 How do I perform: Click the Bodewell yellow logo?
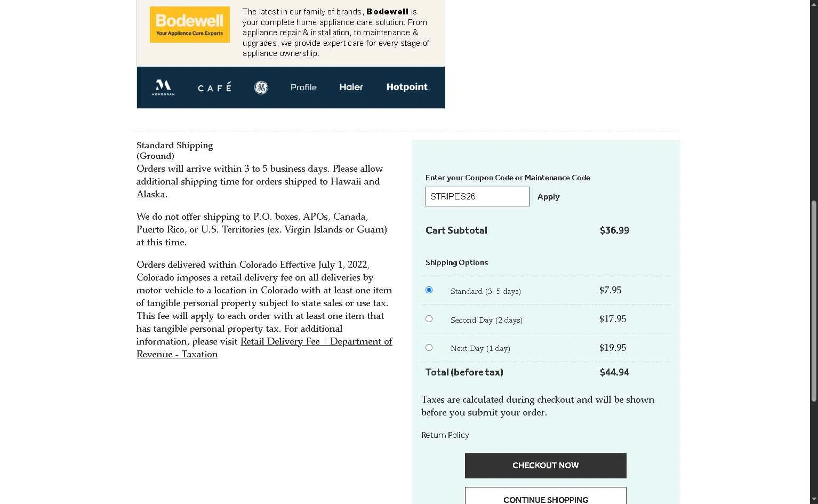tap(190, 25)
